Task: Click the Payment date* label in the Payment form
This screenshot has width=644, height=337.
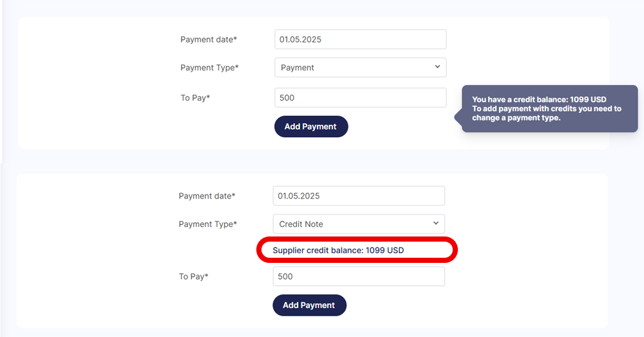Action: click(x=209, y=40)
